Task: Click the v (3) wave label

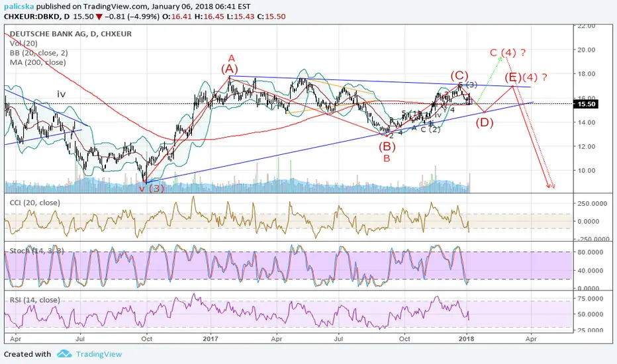Action: (152, 189)
